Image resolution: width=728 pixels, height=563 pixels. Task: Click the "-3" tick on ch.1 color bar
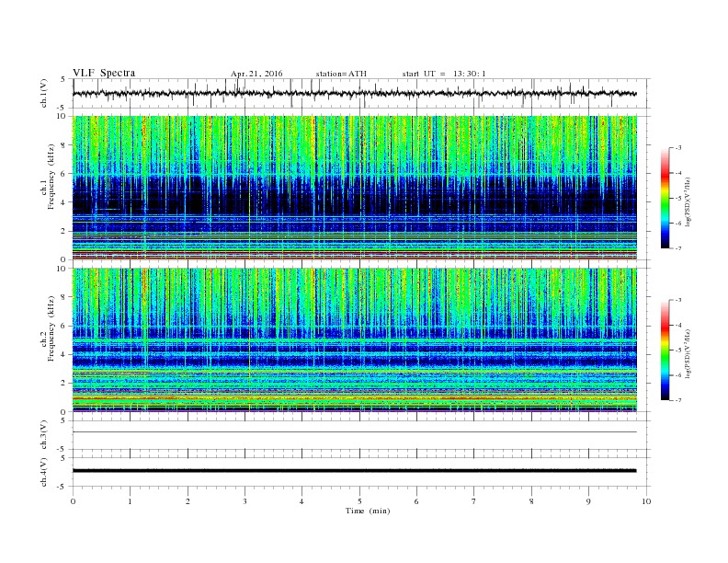678,148
